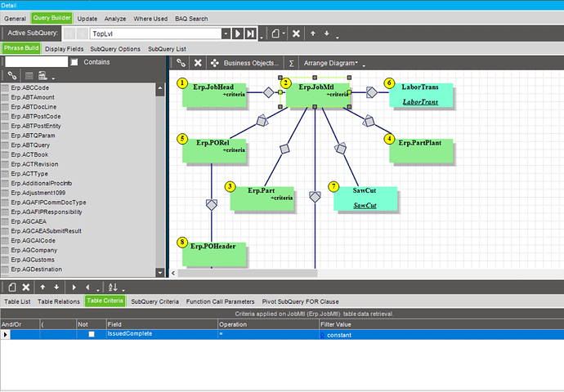This screenshot has width=564, height=392.
Task: Click grid view icon in table list toolbar
Action: coord(29,75)
